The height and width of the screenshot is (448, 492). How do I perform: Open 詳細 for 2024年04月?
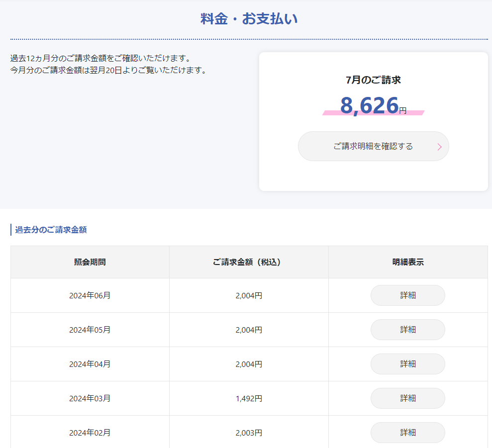[407, 364]
